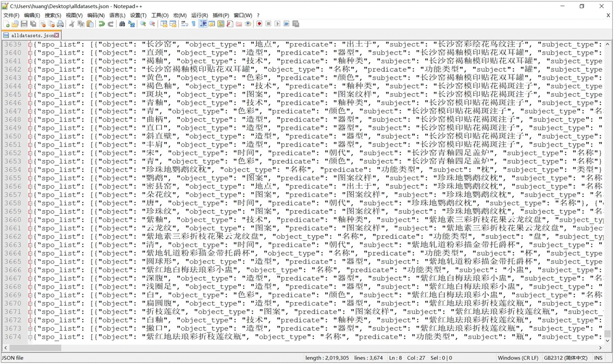The image size is (614, 364).
Task: Open the 编码(N) menu
Action: coord(96,15)
